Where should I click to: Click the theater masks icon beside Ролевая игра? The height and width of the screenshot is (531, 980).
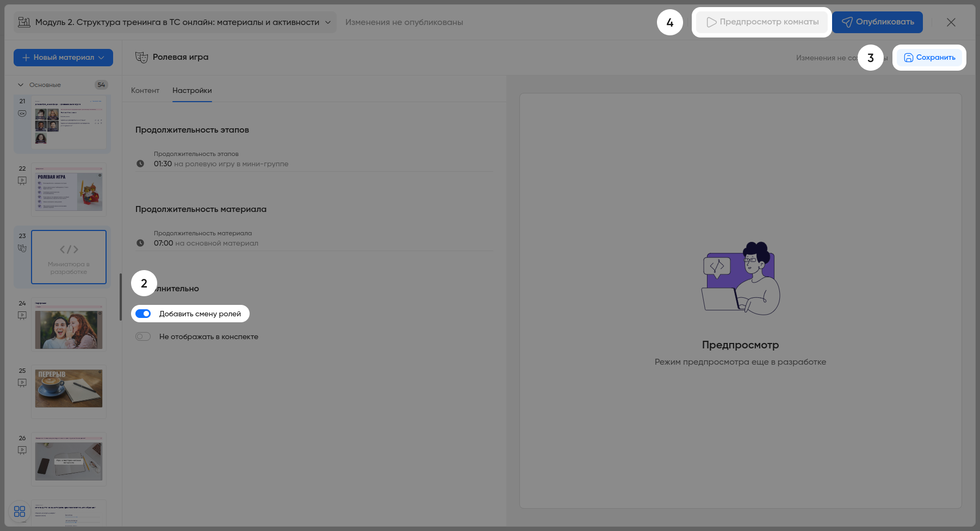tap(141, 57)
